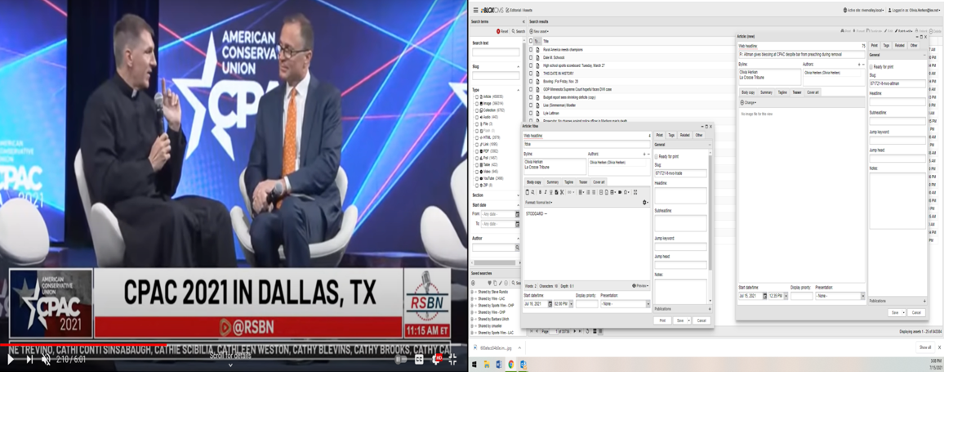980x421 pixels.
Task: Enable Ready for print in fdsa article
Action: click(657, 156)
